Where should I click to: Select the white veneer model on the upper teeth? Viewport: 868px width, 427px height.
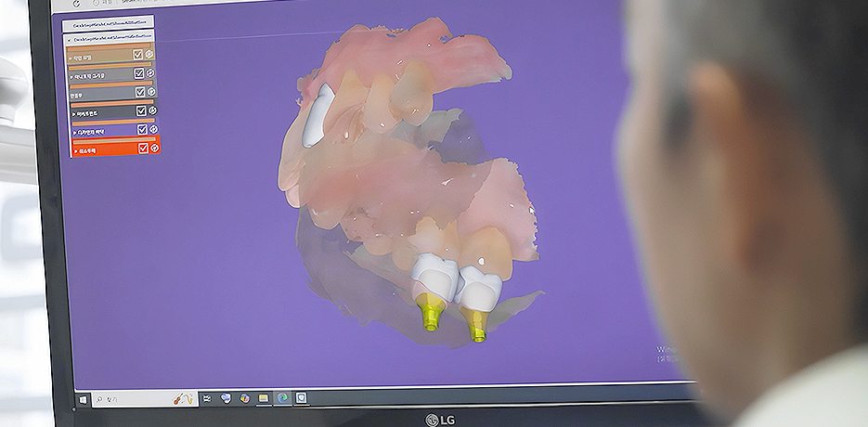[x=317, y=115]
